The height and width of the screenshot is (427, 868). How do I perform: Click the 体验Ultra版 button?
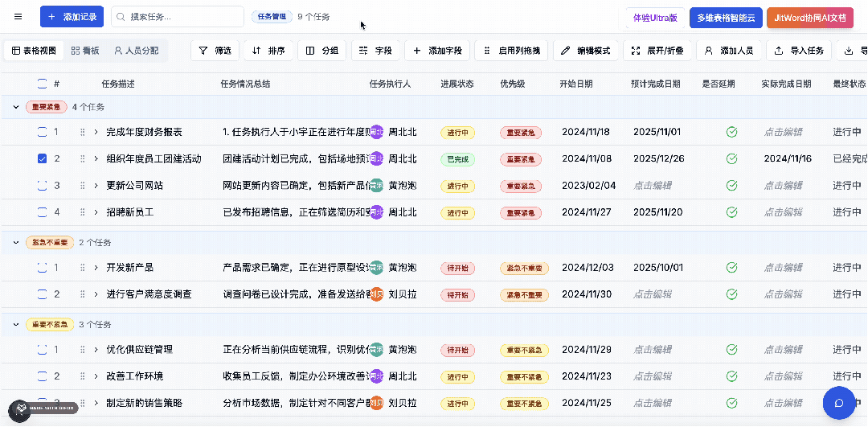[654, 18]
